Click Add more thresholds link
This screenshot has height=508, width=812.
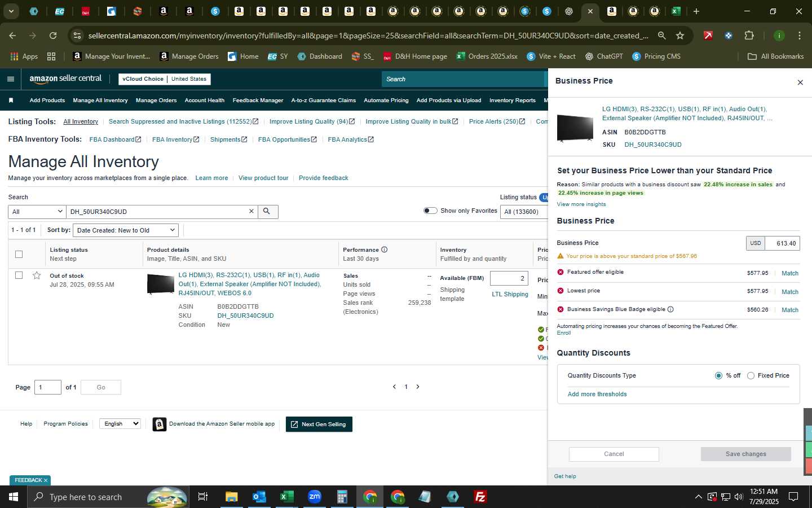[597, 394]
